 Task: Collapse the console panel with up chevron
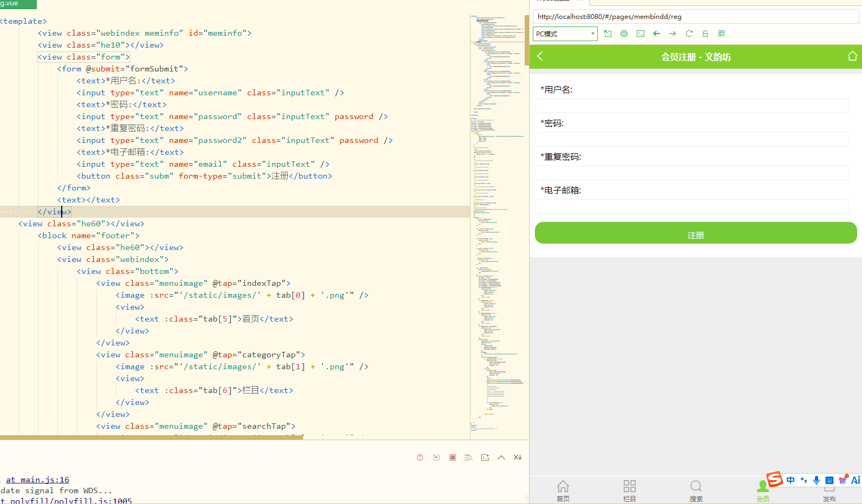501,457
